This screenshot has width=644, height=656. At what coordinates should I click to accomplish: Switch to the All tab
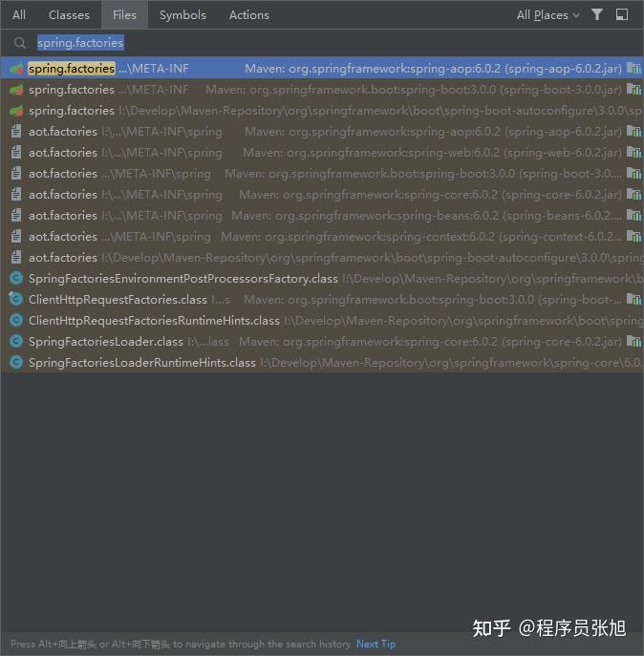click(19, 14)
